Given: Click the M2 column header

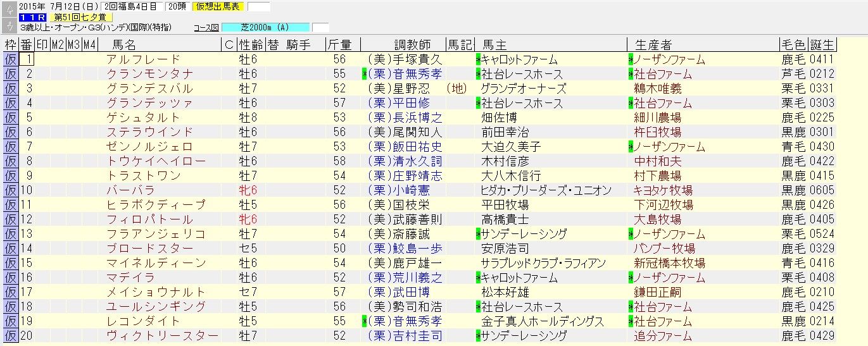Looking at the screenshot, I should [58, 45].
